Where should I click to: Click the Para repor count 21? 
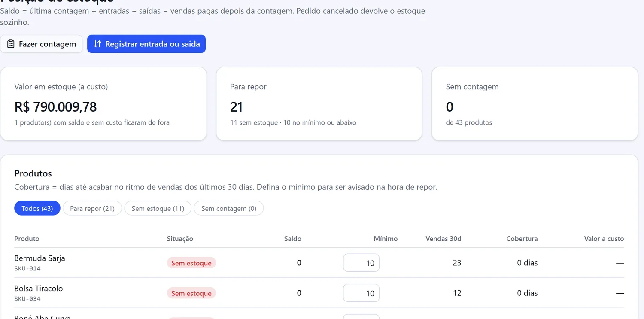pos(237,106)
